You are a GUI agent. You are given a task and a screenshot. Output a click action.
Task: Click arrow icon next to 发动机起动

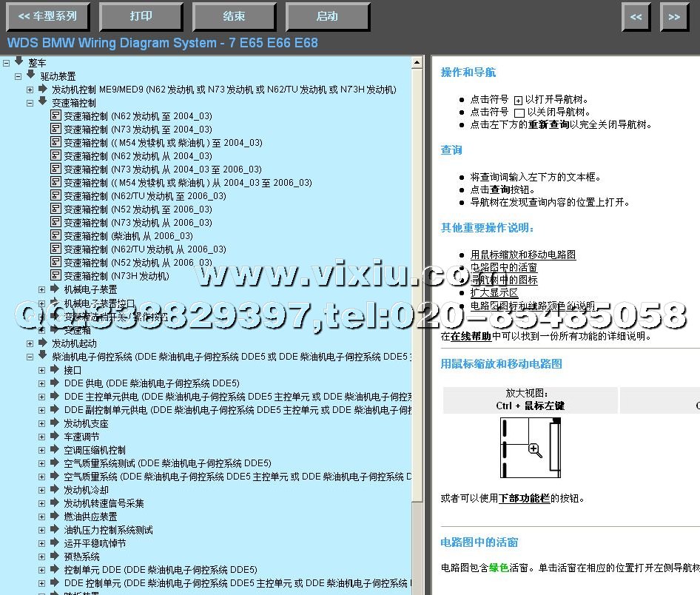point(42,343)
